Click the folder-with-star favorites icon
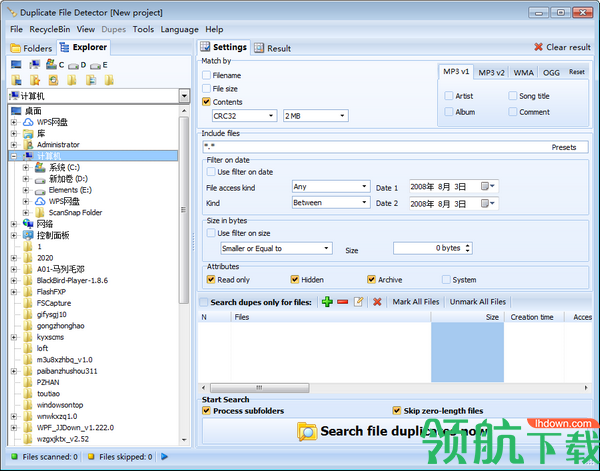 [35, 80]
